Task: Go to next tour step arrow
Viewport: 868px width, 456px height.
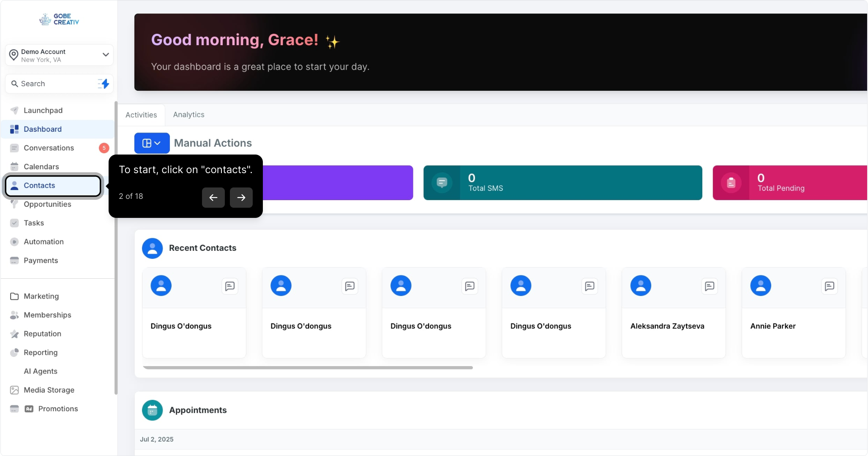Action: [x=241, y=198]
